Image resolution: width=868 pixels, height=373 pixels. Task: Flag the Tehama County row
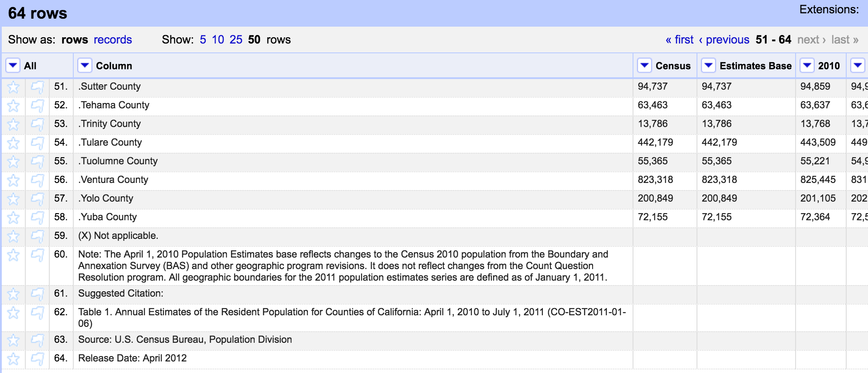coord(37,106)
